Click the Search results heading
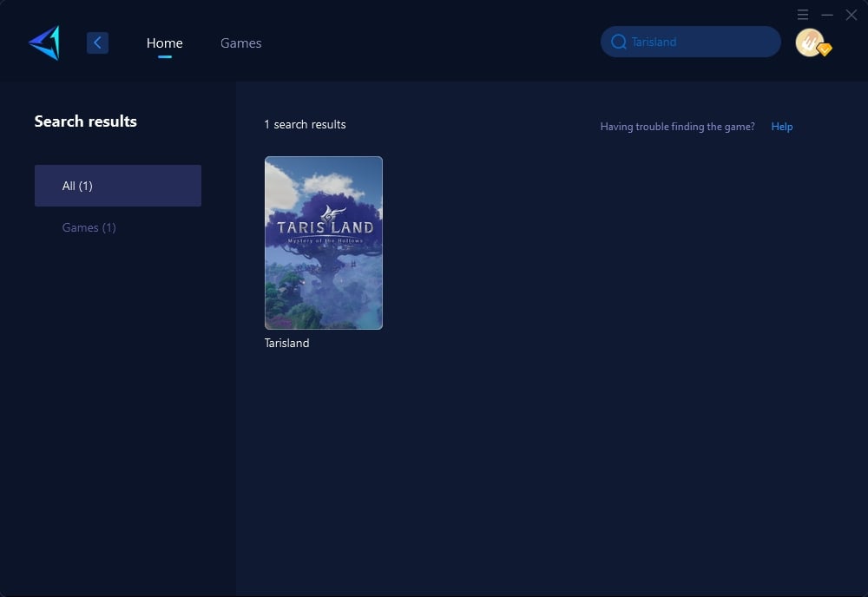868x597 pixels. pyautogui.click(x=86, y=121)
